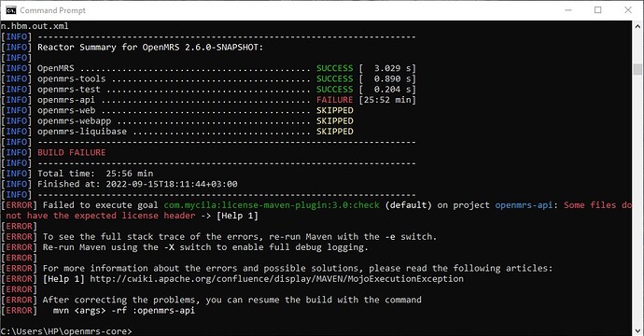Click the Finished at timestamp line

137,184
